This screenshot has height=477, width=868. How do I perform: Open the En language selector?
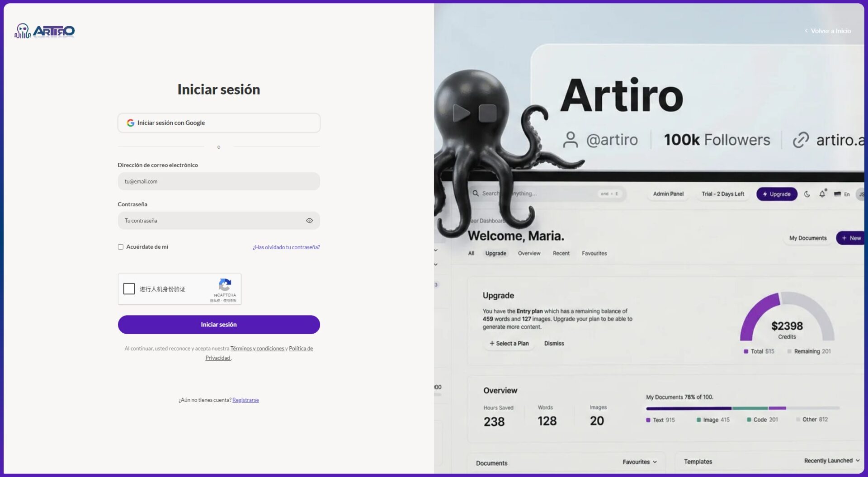click(x=847, y=194)
